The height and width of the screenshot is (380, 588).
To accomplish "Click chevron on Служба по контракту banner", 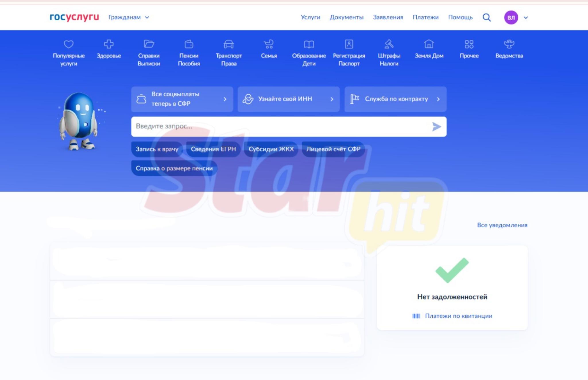I will [x=438, y=99].
